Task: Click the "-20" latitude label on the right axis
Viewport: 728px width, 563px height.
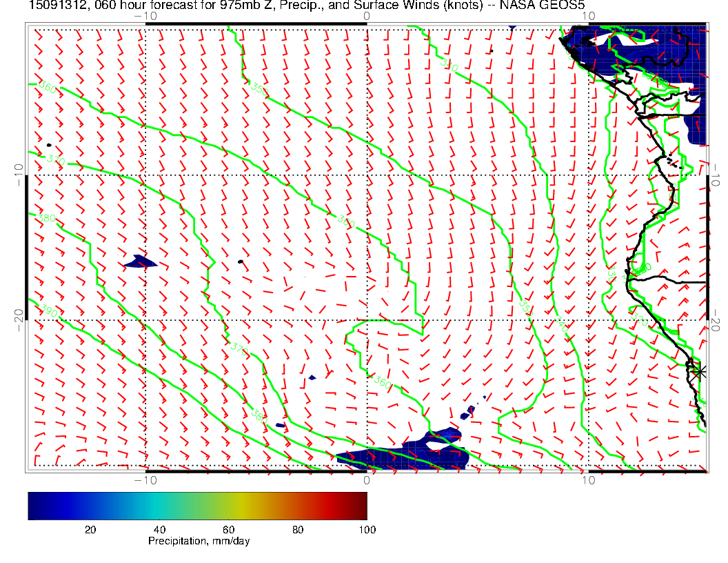Action: coord(715,320)
